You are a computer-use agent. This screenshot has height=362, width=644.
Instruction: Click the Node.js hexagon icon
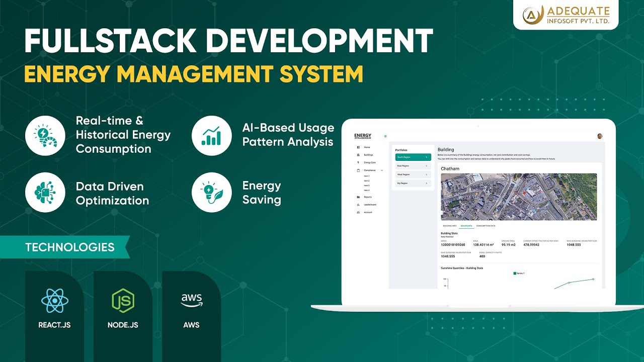click(123, 301)
